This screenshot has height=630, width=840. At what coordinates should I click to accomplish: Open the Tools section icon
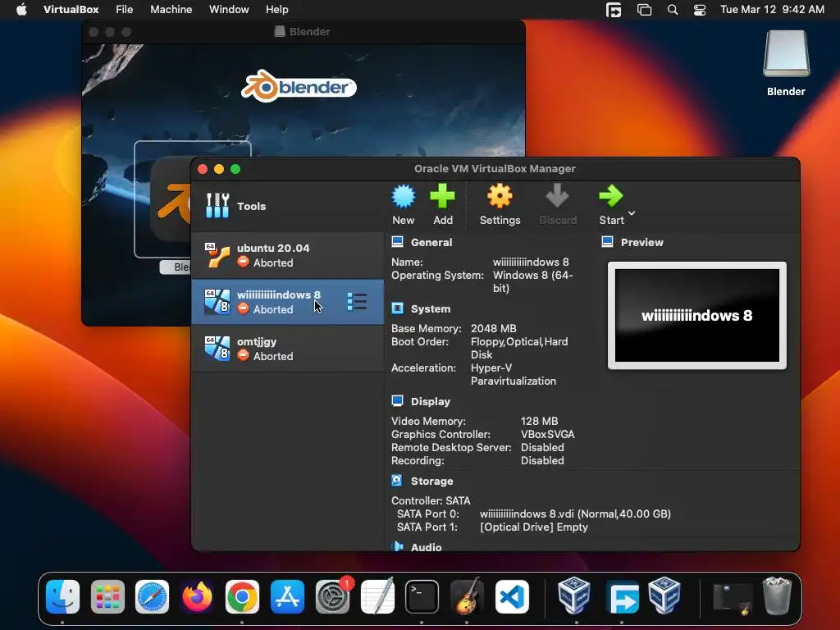coord(217,206)
